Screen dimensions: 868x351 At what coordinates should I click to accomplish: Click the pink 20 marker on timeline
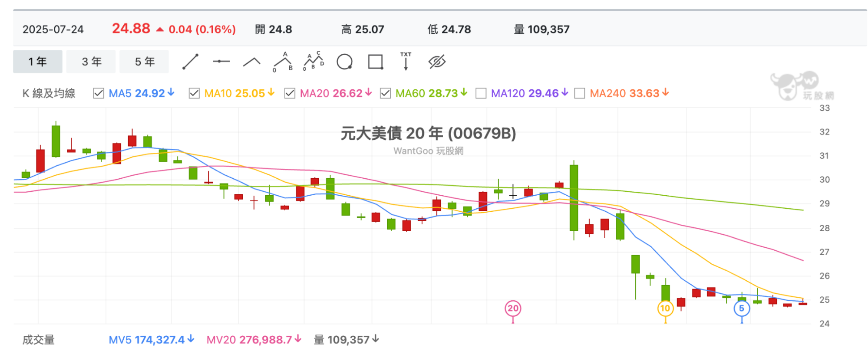point(513,308)
